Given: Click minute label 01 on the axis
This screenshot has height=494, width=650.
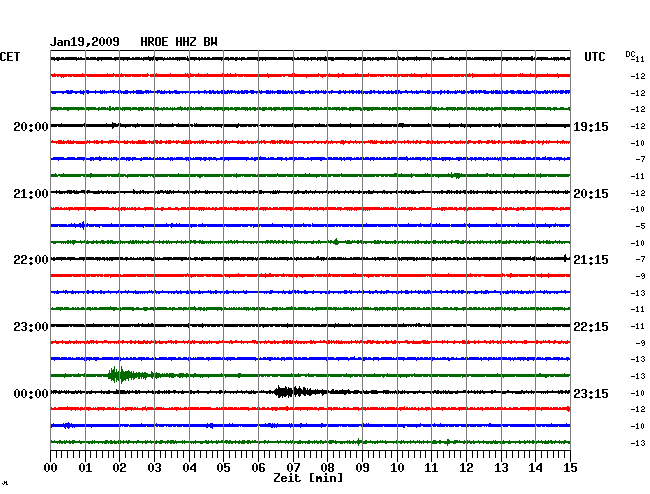Looking at the screenshot, I should (x=85, y=468).
